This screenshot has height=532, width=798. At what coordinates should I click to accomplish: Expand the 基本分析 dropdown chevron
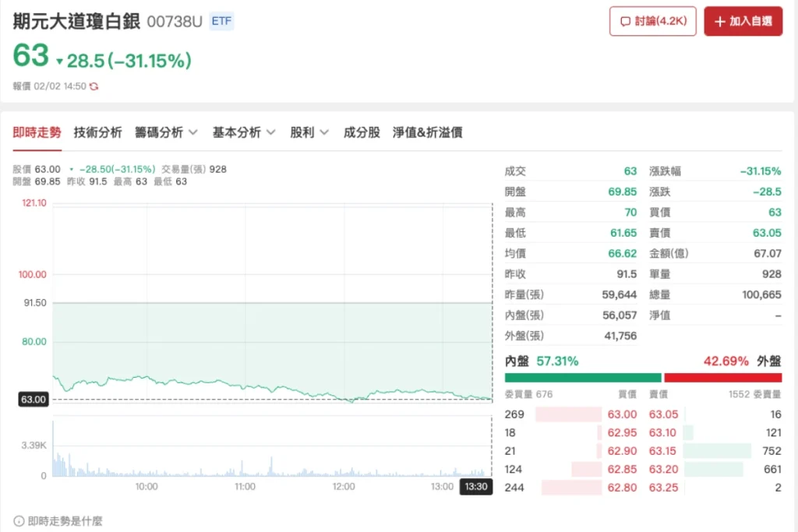coord(270,132)
